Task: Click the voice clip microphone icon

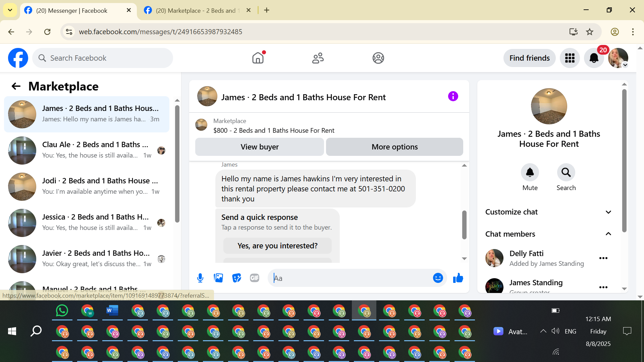Action: [200, 278]
